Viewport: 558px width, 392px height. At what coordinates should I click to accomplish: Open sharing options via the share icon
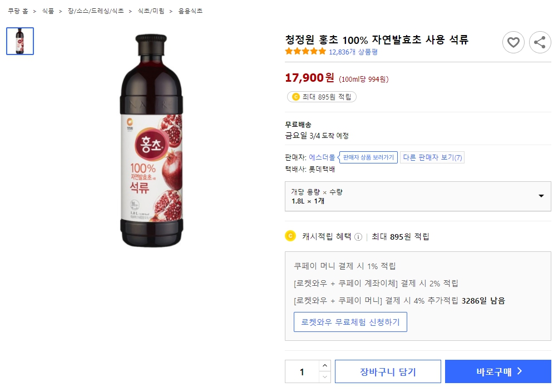pyautogui.click(x=539, y=42)
